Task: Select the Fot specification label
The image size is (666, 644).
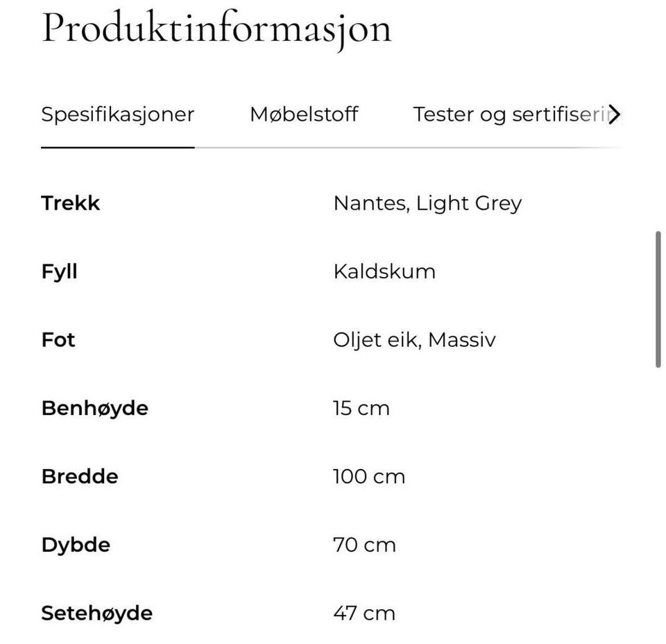Action: tap(58, 339)
